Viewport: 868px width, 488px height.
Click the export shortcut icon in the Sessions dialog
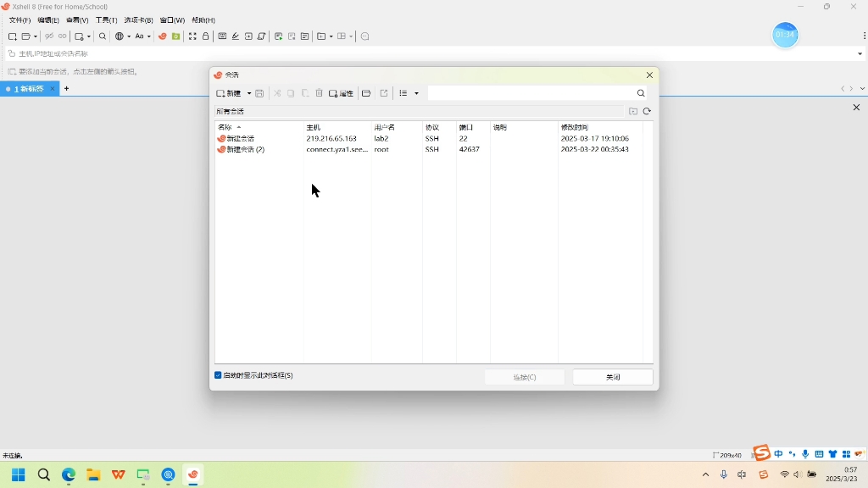[x=384, y=93]
